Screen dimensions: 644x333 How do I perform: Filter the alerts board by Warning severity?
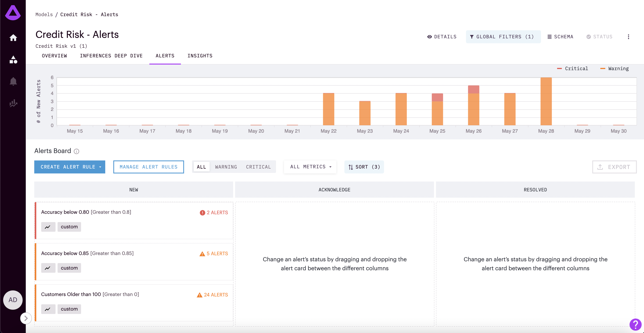(x=226, y=167)
